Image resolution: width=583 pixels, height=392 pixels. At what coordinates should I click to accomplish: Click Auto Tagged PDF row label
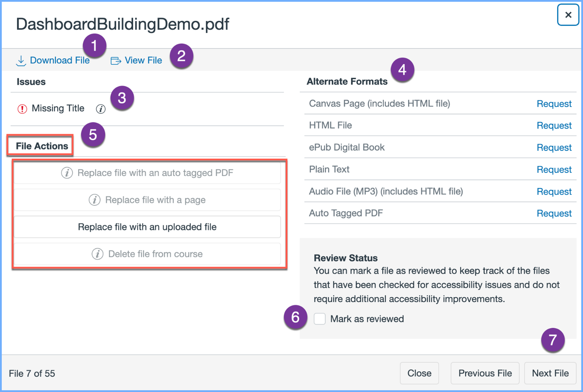point(346,213)
